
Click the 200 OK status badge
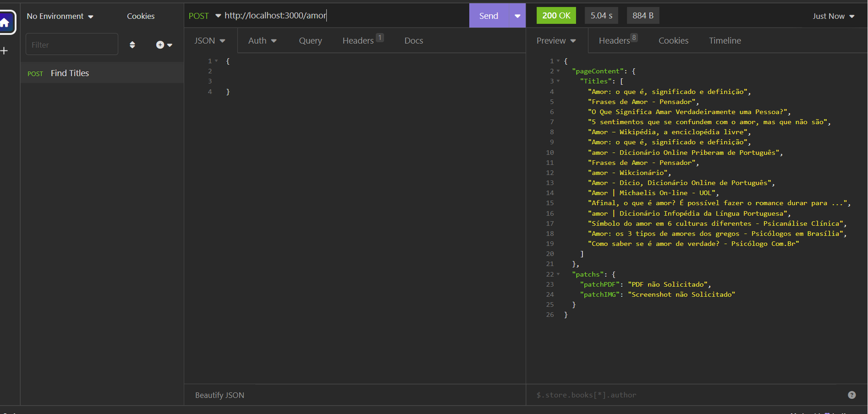(556, 16)
